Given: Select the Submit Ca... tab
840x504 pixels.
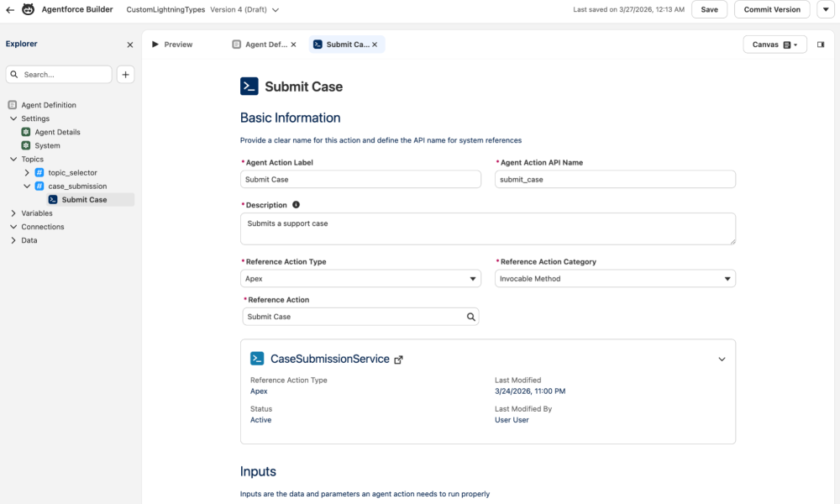Looking at the screenshot, I should pos(348,45).
